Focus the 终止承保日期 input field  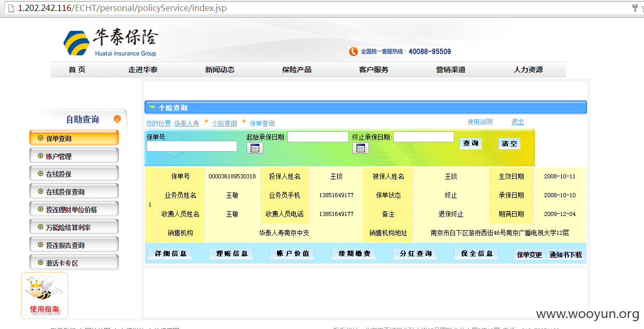click(424, 137)
